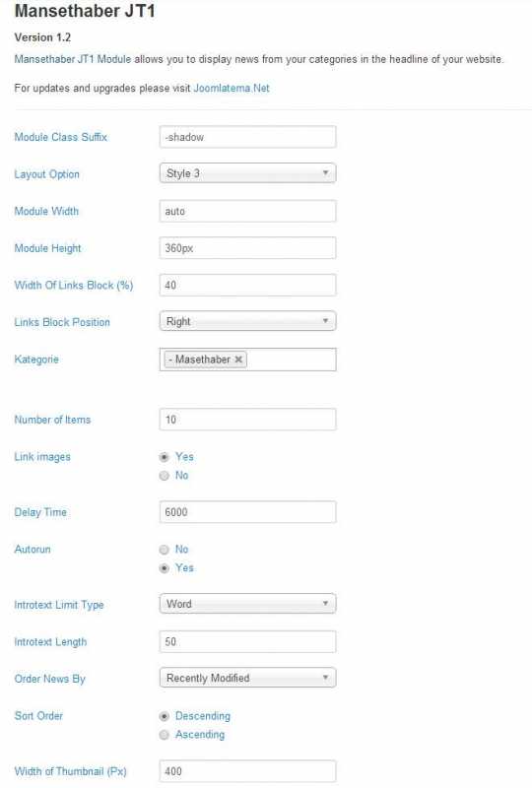Viewport: 532px width, 788px height.
Task: Open the Order News By dropdown
Action: point(248,678)
